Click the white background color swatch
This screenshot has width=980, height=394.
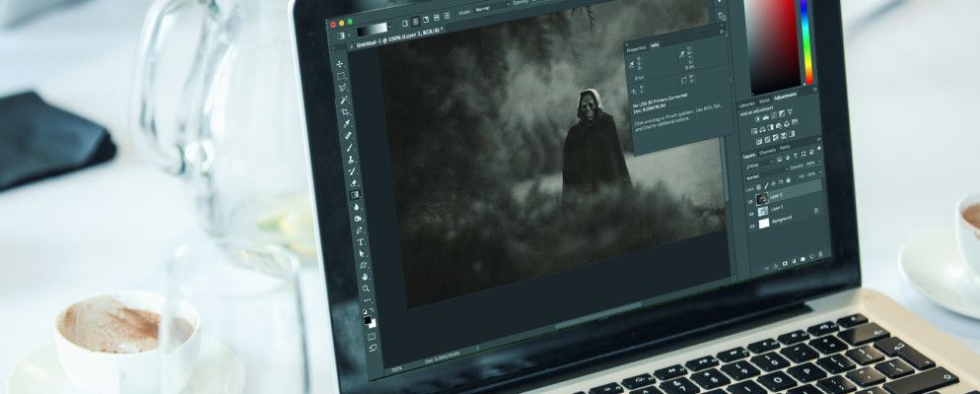373,325
